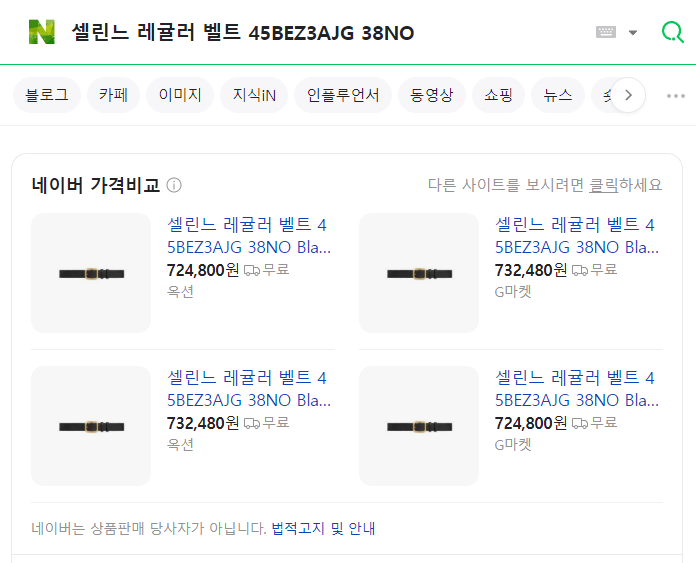Open the virtual keyboard icon
The width and height of the screenshot is (696, 563).
pos(606,32)
